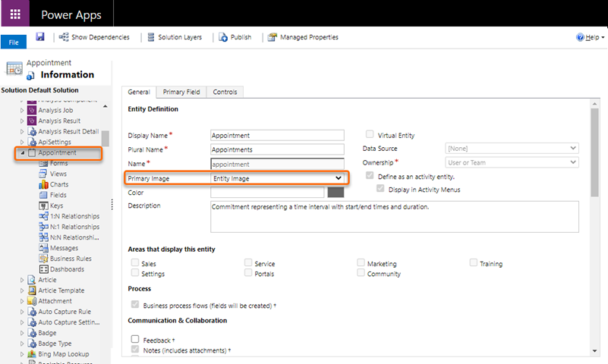Enable the Sales area checkbox
This screenshot has height=364, width=608.
point(135,263)
